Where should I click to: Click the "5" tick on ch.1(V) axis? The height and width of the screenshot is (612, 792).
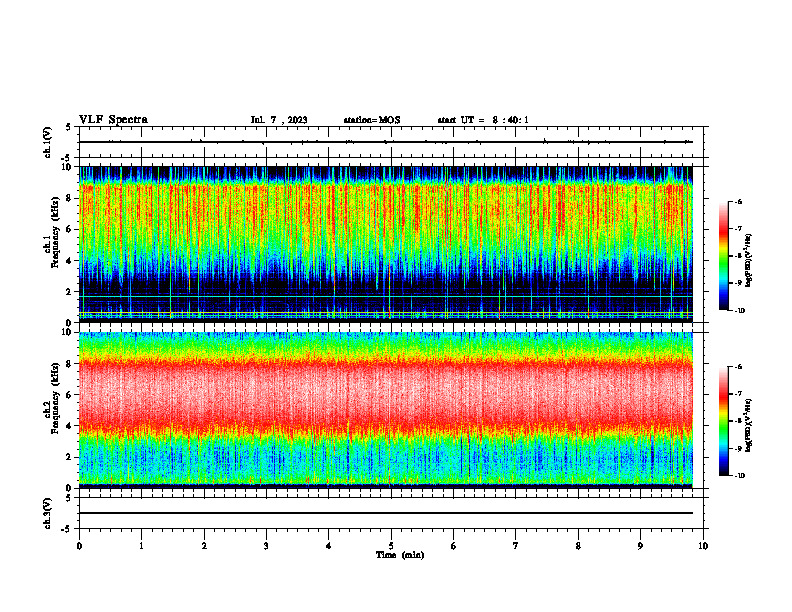pos(69,127)
